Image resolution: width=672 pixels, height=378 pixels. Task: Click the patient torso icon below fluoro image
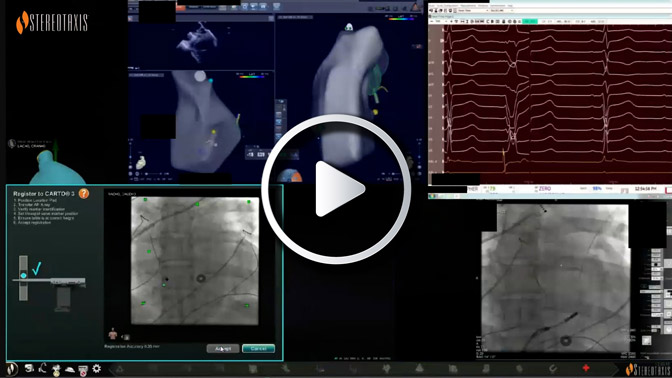click(x=113, y=333)
